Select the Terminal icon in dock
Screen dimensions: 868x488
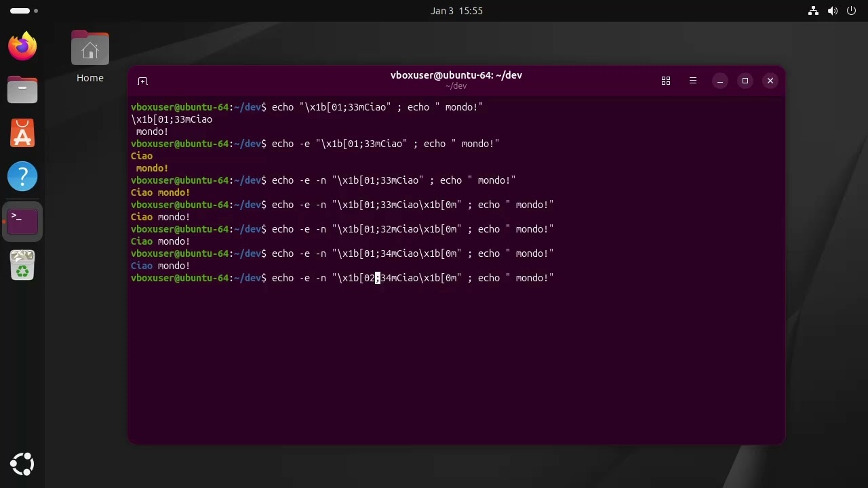click(22, 221)
